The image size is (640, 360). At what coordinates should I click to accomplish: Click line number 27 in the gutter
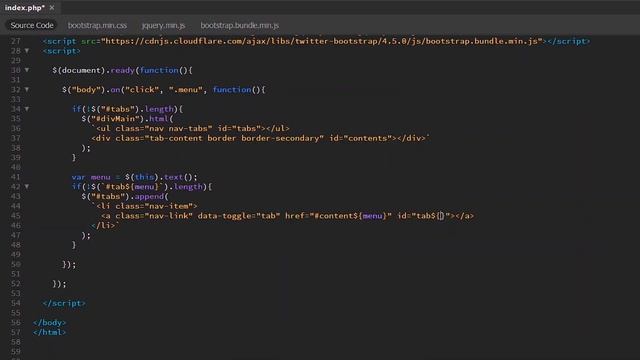pos(16,41)
